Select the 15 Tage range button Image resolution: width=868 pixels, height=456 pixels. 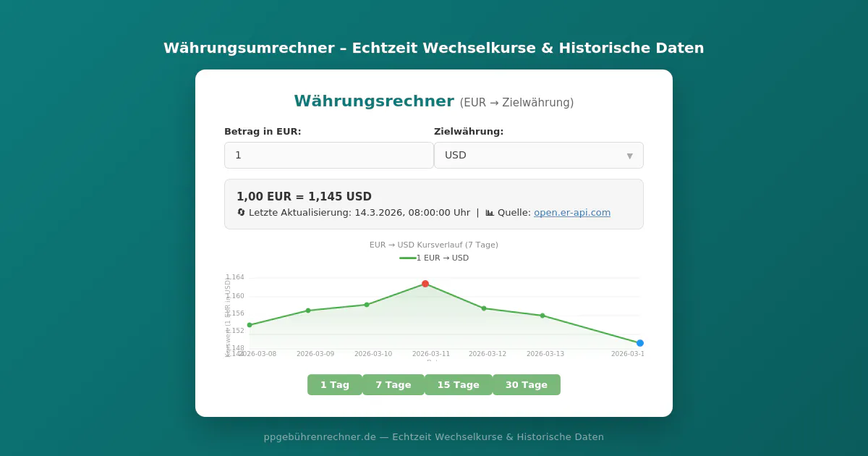(x=459, y=385)
